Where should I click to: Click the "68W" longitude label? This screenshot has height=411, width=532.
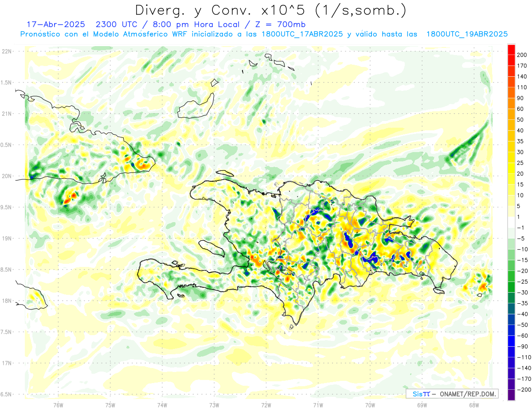pyautogui.click(x=474, y=405)
